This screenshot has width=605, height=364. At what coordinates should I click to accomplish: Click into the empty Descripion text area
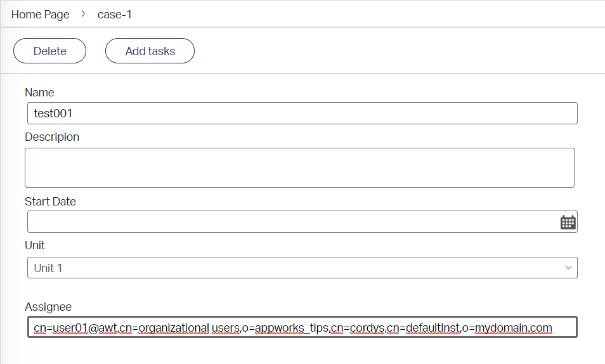(299, 168)
